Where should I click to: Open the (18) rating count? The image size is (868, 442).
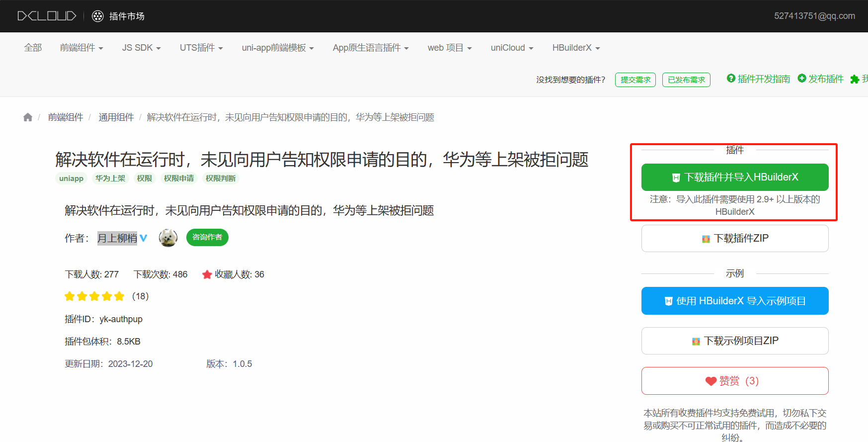coord(140,296)
